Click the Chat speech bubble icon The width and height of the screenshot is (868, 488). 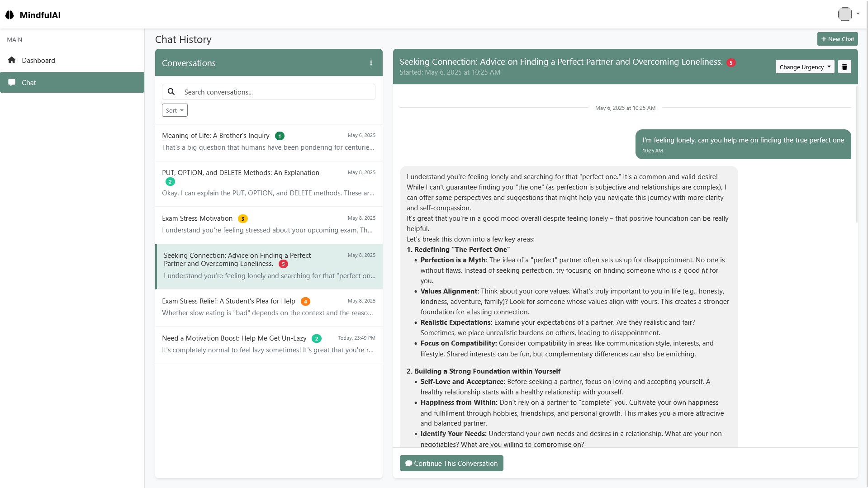tap(12, 82)
